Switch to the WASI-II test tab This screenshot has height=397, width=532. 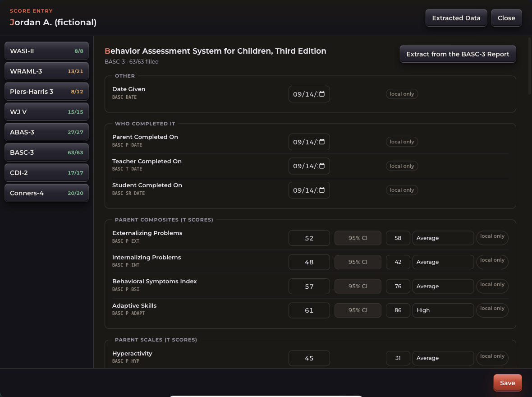[46, 51]
